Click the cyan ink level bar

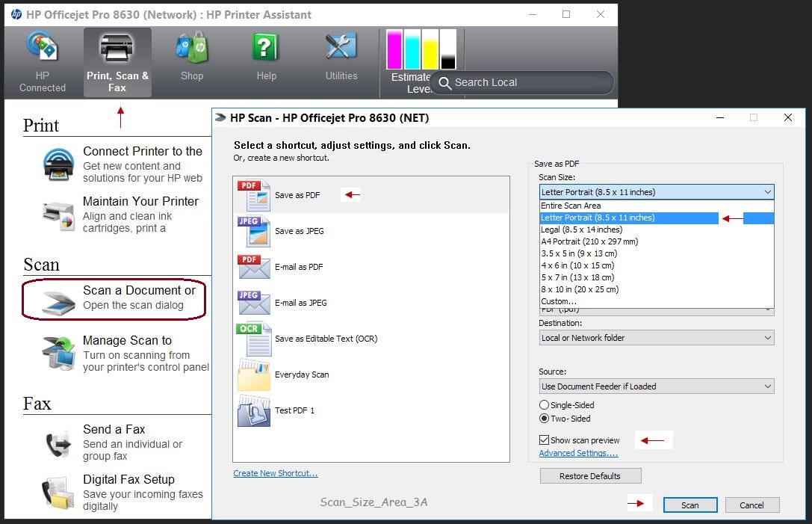(412, 50)
